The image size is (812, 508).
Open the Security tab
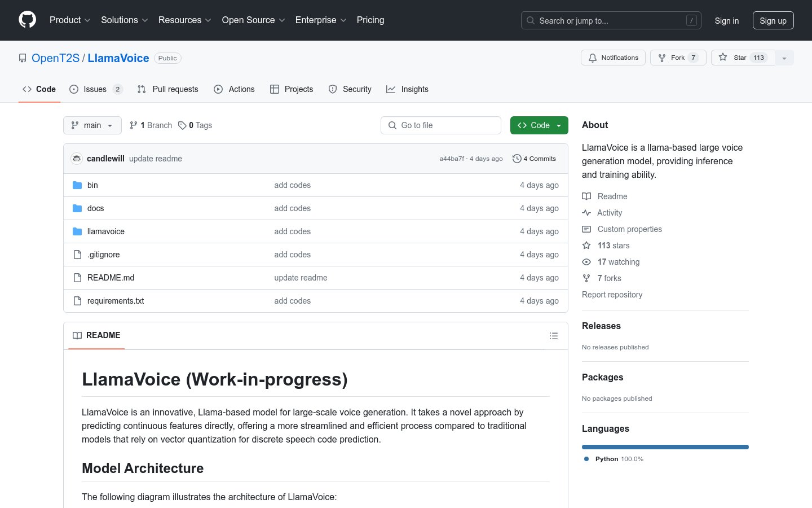tap(350, 89)
